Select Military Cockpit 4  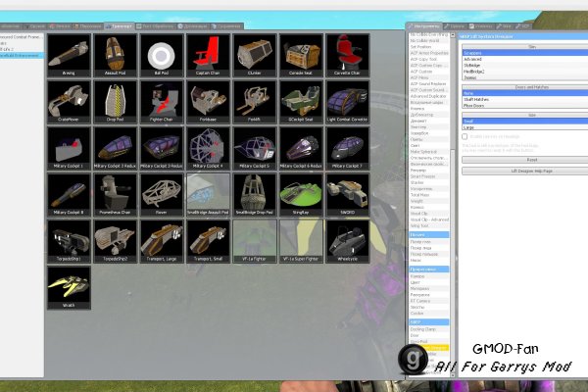point(209,149)
